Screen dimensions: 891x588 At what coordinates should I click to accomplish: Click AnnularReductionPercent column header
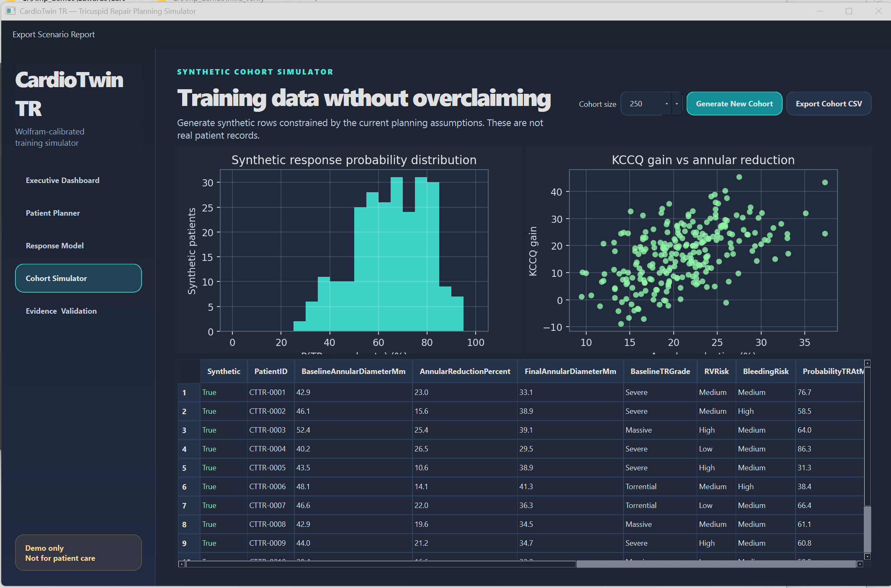(465, 371)
